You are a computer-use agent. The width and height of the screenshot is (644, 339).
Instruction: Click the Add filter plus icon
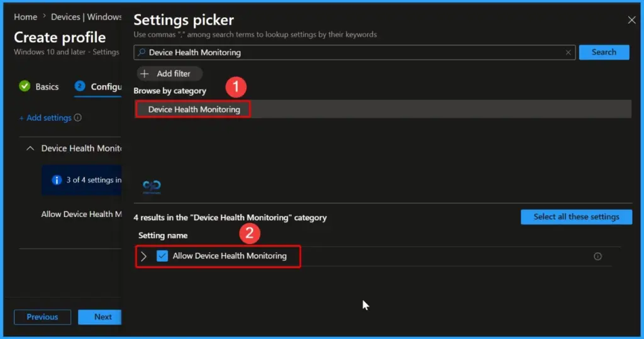[144, 74]
